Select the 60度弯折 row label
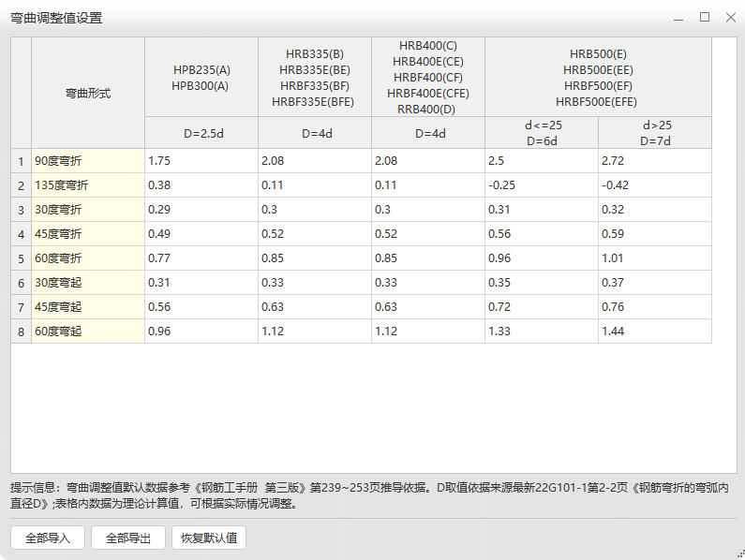 coord(88,258)
